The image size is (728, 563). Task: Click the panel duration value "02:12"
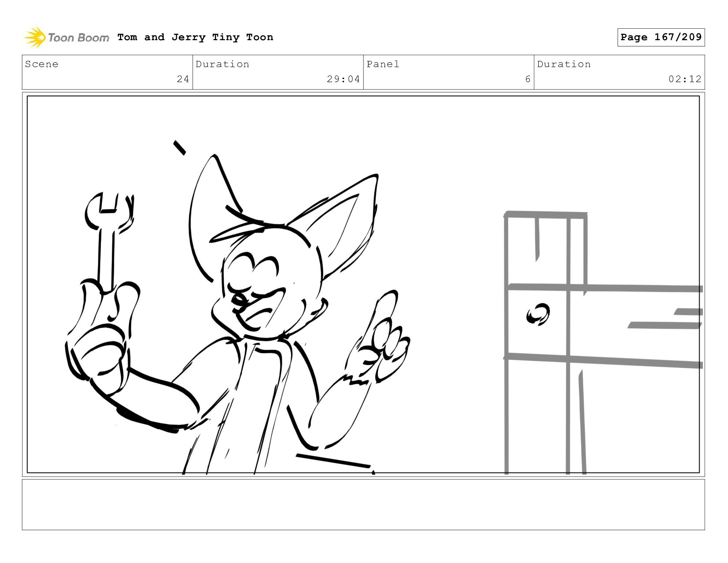click(685, 79)
